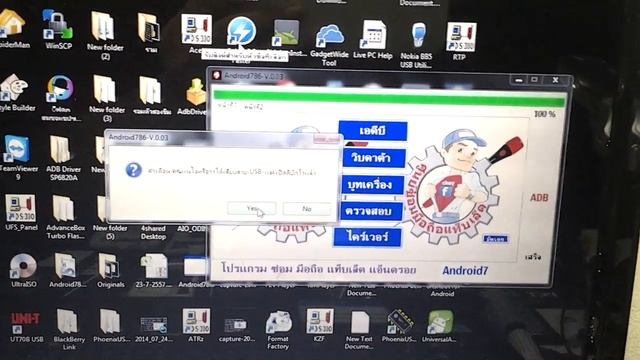Open the UT70B USB icon
Screen dimensions: 640x360
coord(25,328)
